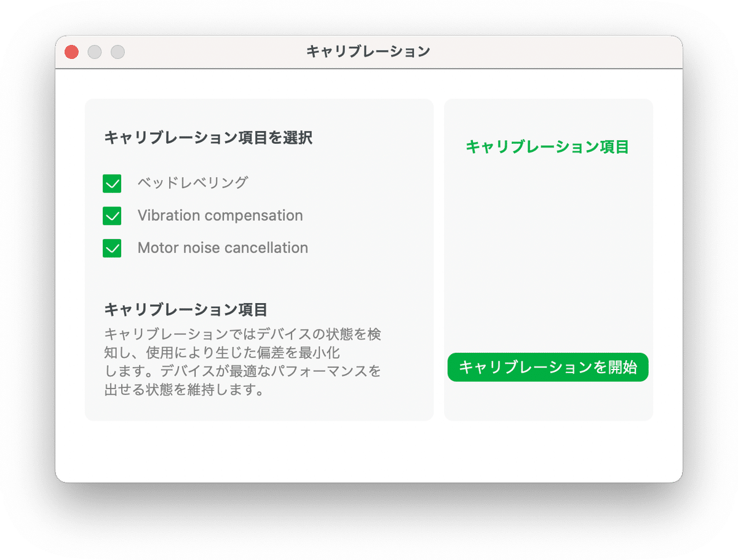
Task: Click the ベッドレベリング label text
Action: pos(192,183)
